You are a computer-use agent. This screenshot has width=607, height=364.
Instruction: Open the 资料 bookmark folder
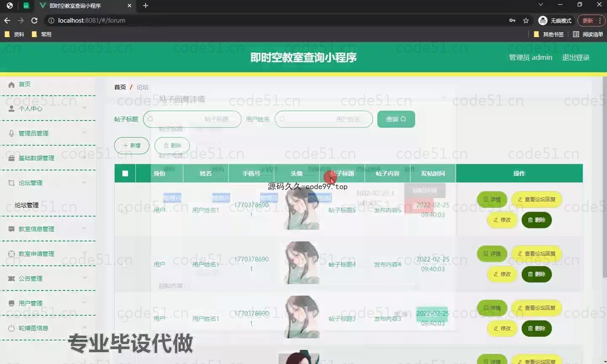pos(14,34)
